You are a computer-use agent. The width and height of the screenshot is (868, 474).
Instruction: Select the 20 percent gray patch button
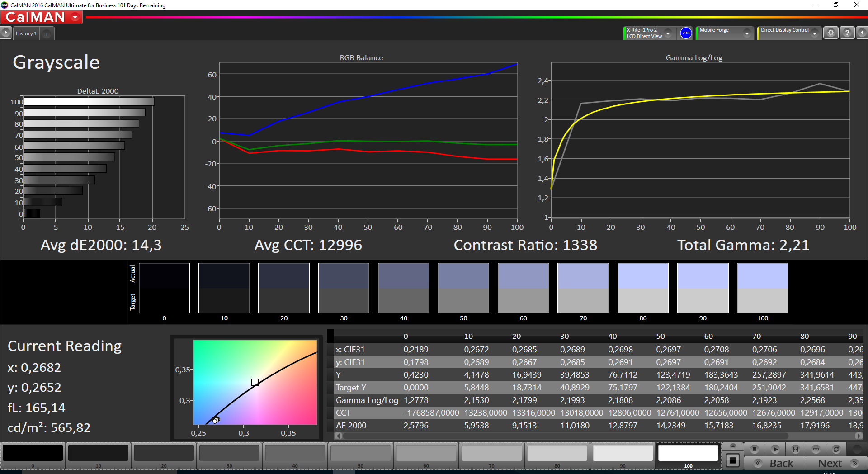164,456
